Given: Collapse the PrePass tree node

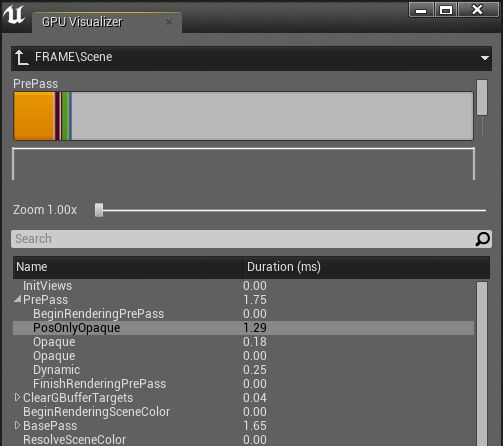Looking at the screenshot, I should point(18,299).
